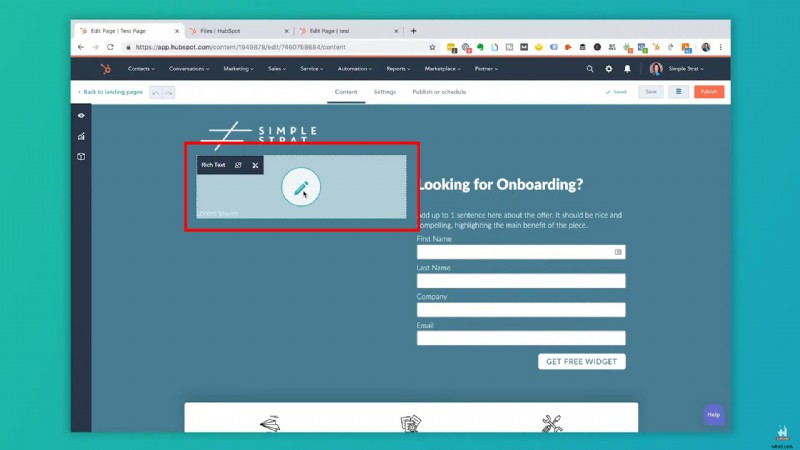Expand the Marketing dropdown menu
This screenshot has height=450, width=800.
pos(239,69)
